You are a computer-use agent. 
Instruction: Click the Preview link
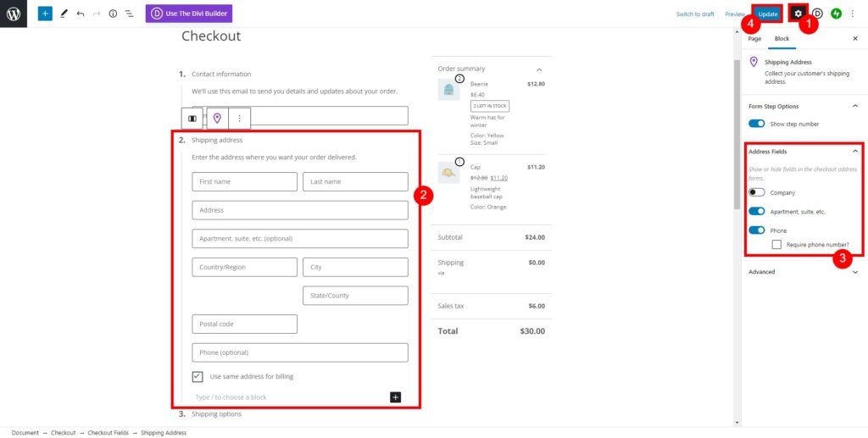click(x=735, y=14)
